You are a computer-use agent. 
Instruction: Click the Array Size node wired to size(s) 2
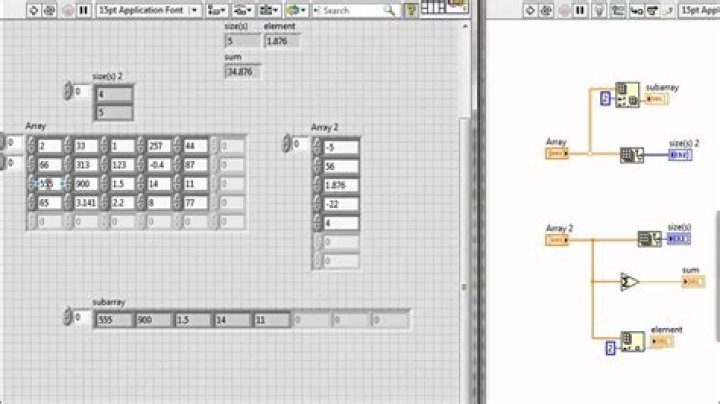(x=631, y=155)
